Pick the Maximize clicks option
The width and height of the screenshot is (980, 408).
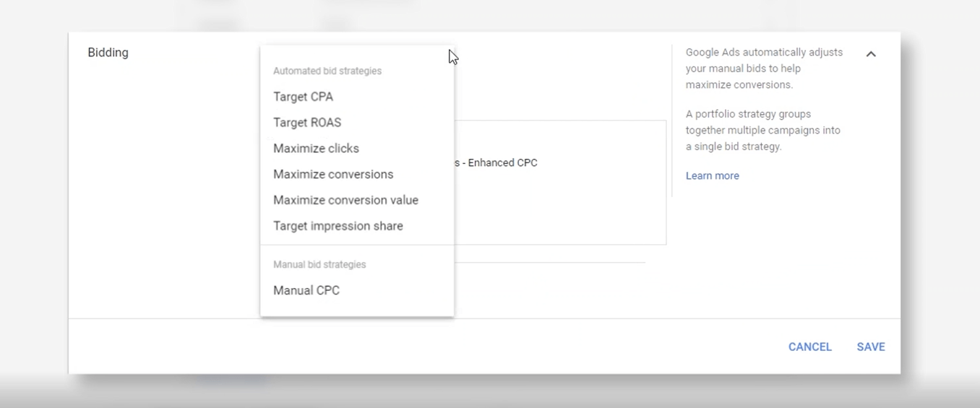316,149
